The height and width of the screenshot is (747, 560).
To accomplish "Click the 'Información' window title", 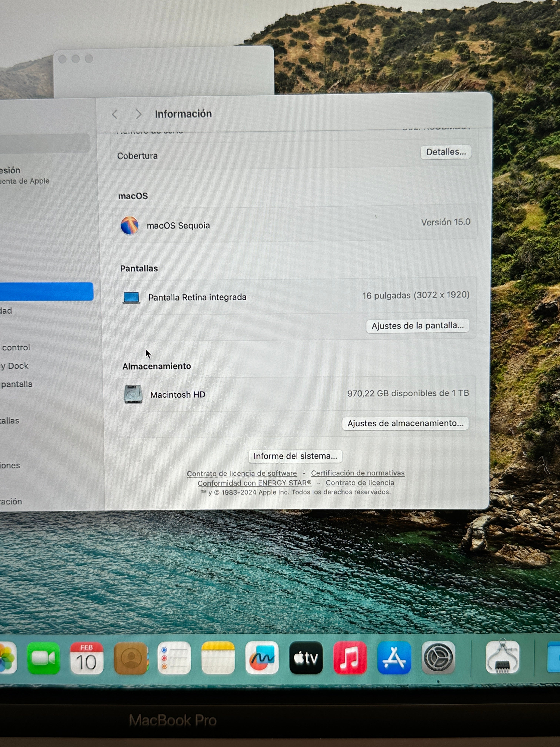I will (x=183, y=114).
